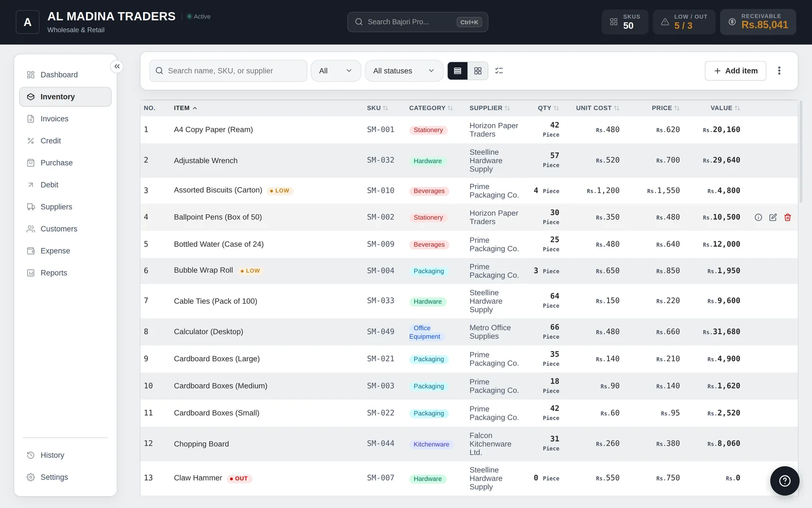
Task: Open the All category filter dropdown
Action: [x=335, y=71]
